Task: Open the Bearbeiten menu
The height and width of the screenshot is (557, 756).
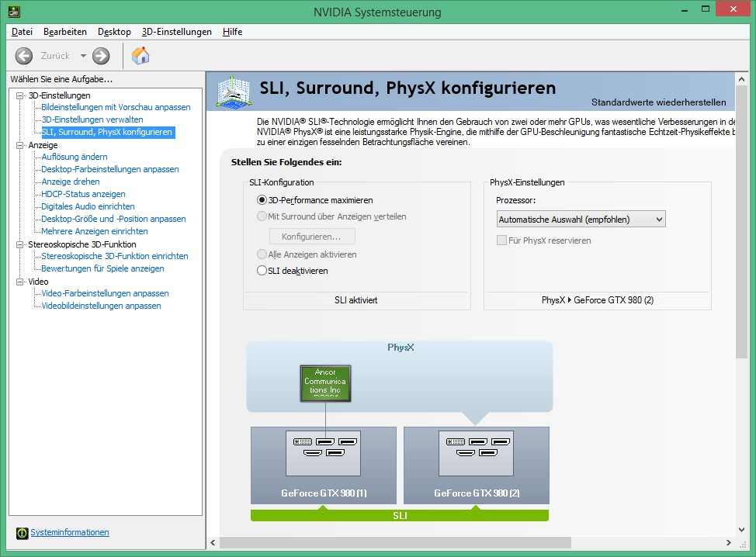Action: pyautogui.click(x=65, y=32)
